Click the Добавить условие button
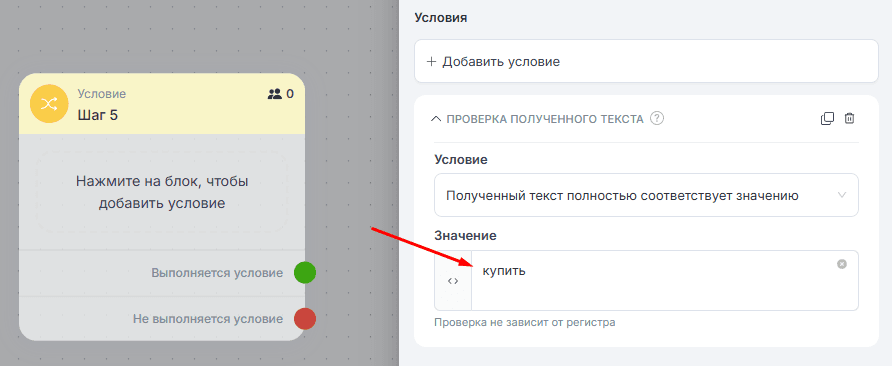The height and width of the screenshot is (366, 892). (x=646, y=61)
